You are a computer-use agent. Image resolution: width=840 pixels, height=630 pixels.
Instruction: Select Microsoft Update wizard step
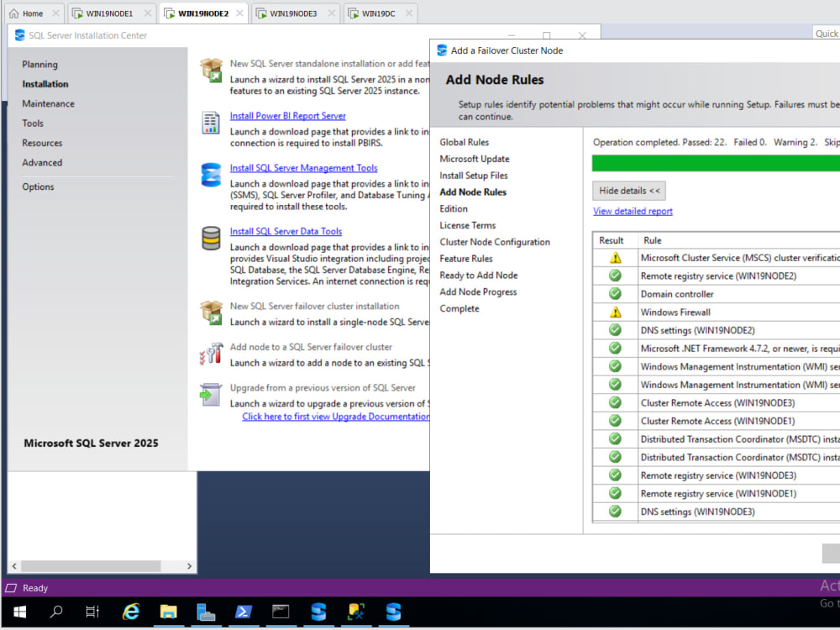tap(474, 159)
